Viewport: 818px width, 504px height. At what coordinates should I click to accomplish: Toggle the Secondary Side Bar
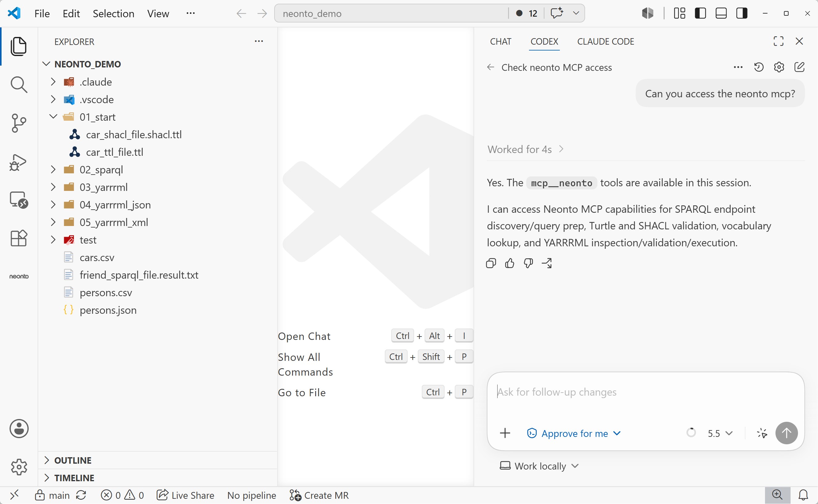[742, 13]
